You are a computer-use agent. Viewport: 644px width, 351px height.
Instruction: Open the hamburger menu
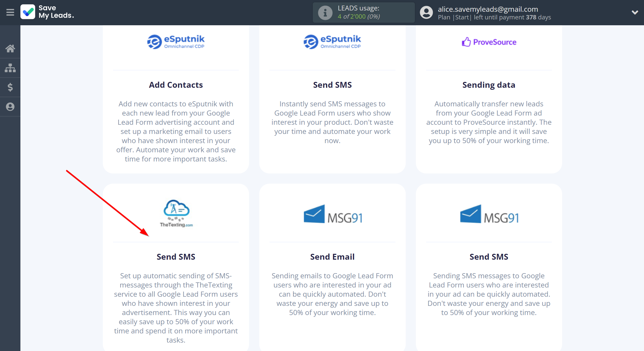(10, 12)
